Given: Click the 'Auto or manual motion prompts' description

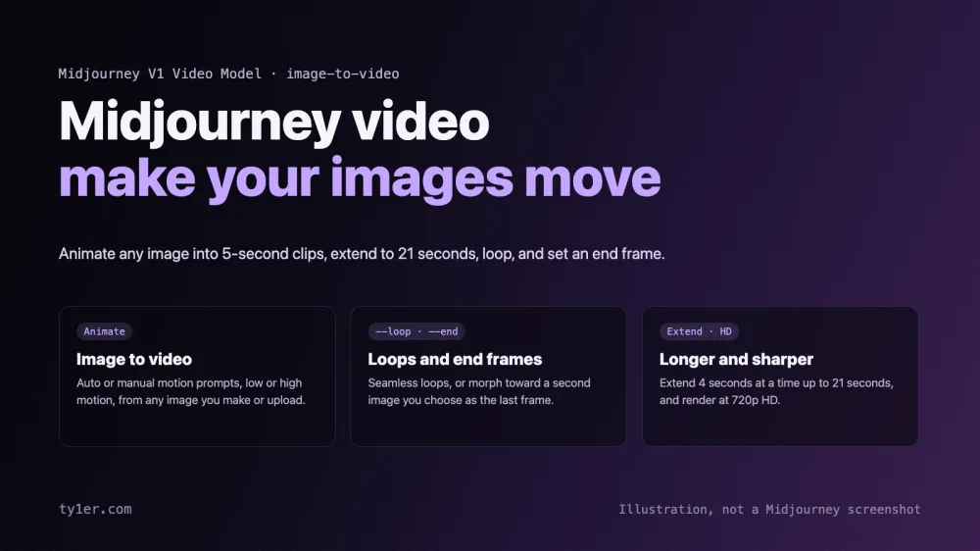Looking at the screenshot, I should point(191,391).
